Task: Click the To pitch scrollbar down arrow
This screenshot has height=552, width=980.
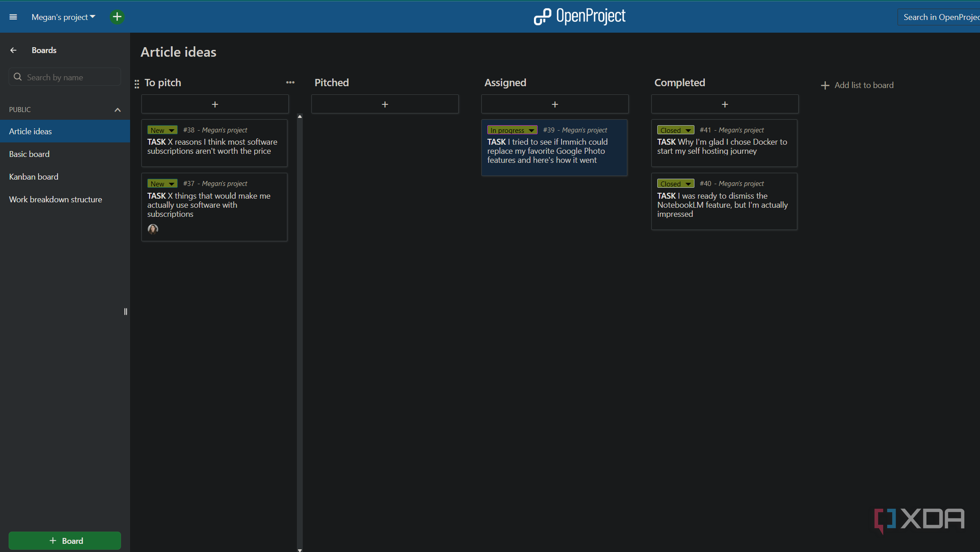Action: click(300, 550)
